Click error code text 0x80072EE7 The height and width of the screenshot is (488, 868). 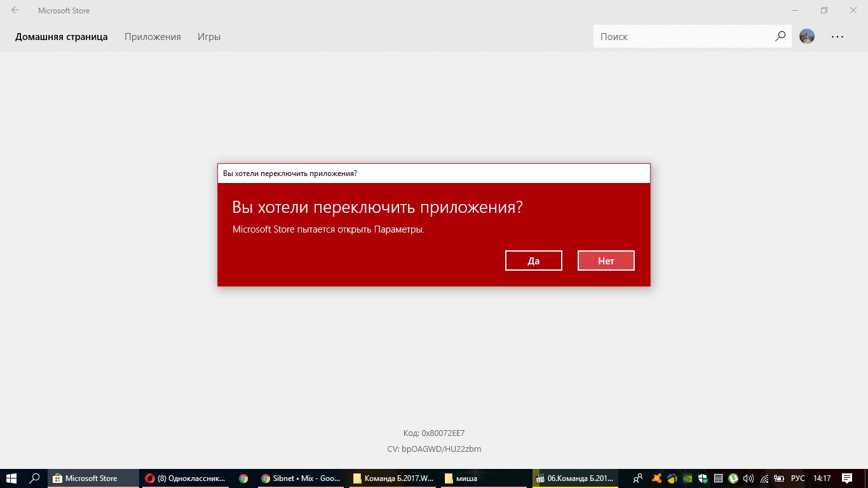pos(433,433)
